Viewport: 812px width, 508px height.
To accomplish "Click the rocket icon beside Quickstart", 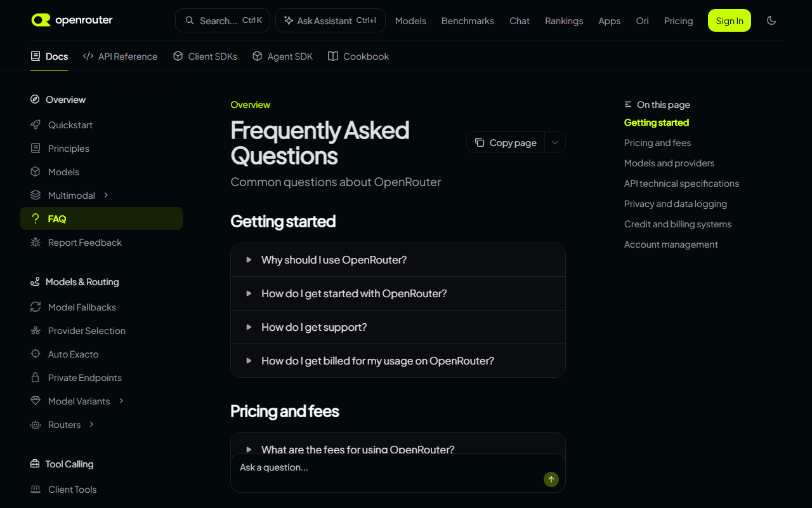I will pos(36,125).
